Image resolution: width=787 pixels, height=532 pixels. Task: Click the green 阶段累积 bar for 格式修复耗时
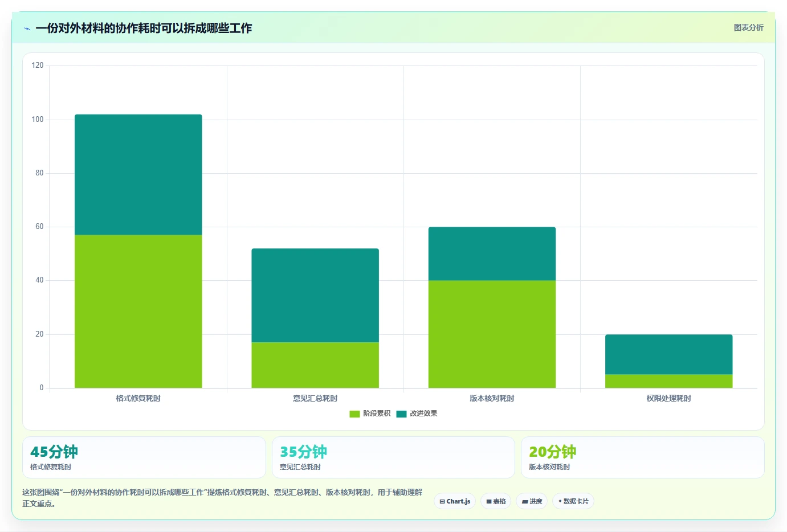tap(138, 312)
